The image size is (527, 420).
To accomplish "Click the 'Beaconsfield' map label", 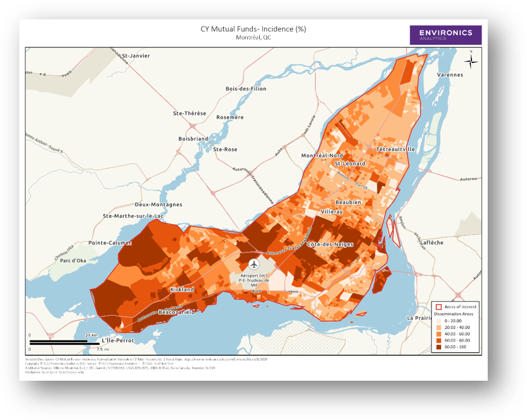I will [x=176, y=312].
